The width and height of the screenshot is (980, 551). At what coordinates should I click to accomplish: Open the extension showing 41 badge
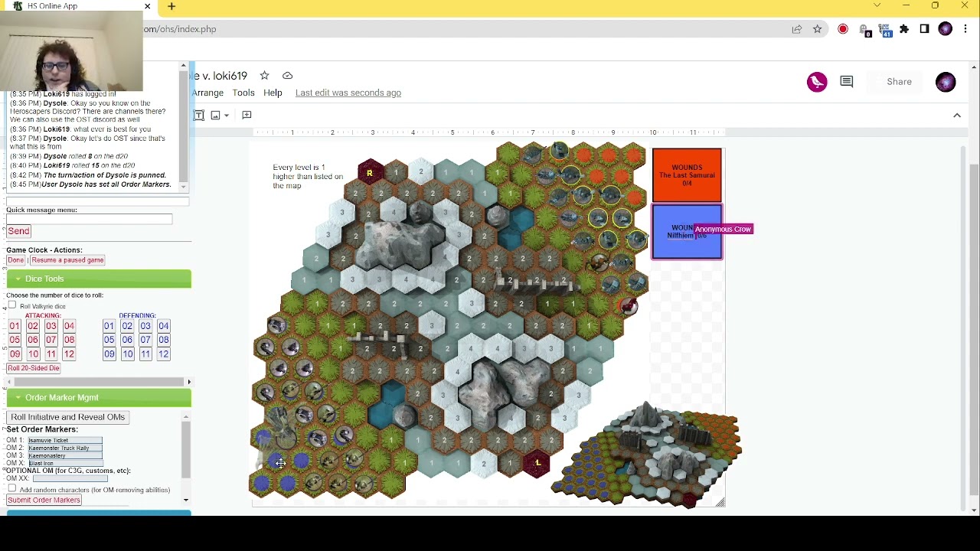pyautogui.click(x=885, y=30)
